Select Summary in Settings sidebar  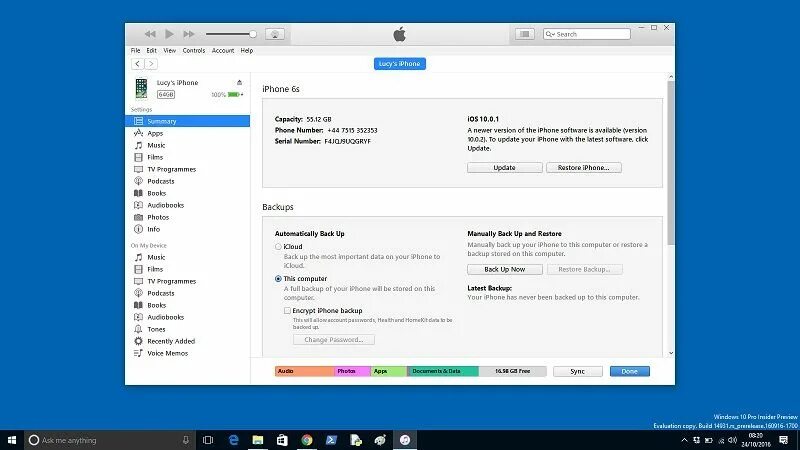pyautogui.click(x=187, y=121)
